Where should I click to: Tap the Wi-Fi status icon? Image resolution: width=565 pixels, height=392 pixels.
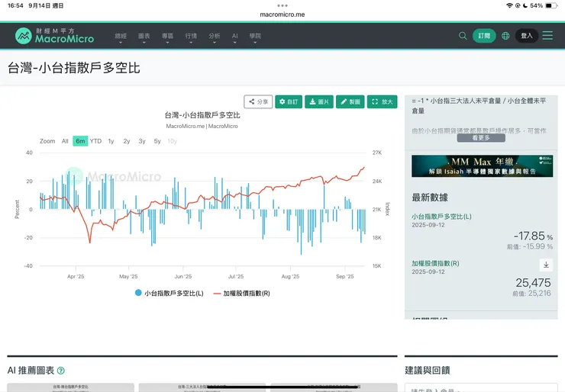coord(509,5)
